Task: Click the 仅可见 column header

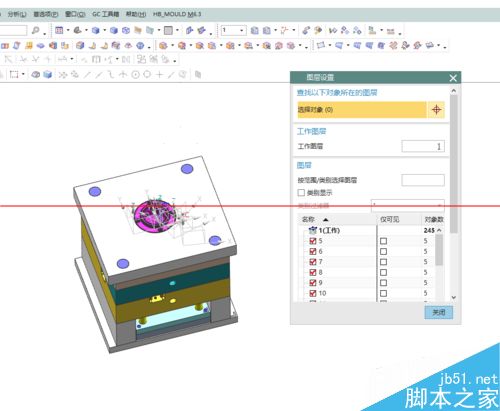Action: point(390,219)
